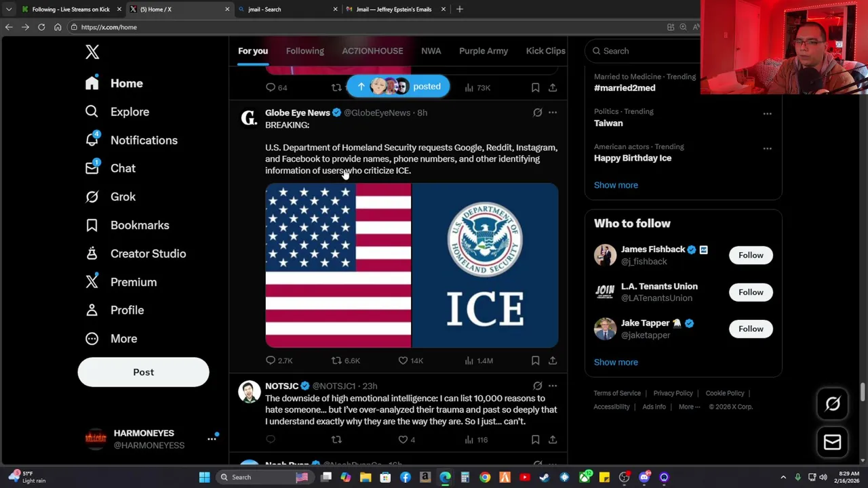This screenshot has width=868, height=488.
Task: Reload the page in browser
Action: click(41, 27)
